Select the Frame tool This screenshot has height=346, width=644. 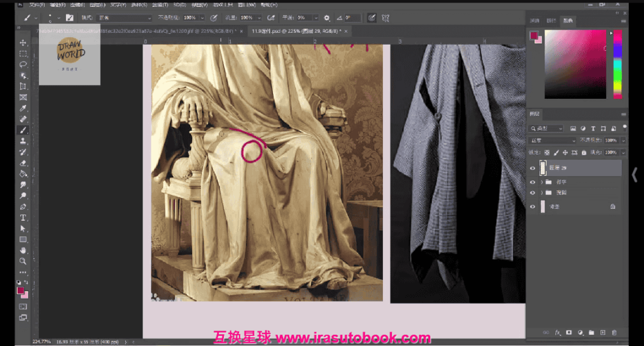coord(23,98)
